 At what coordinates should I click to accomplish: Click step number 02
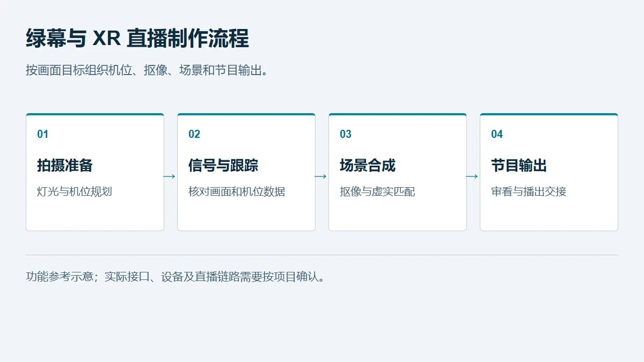(x=194, y=134)
